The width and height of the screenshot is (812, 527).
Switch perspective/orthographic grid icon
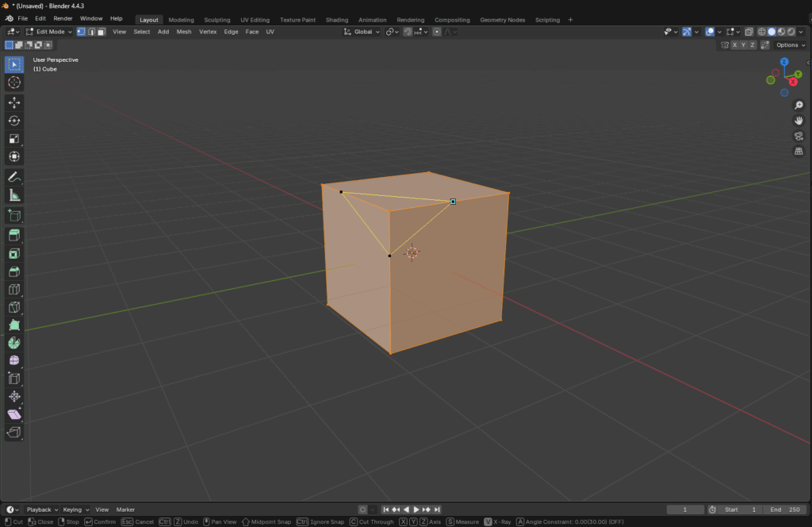799,152
